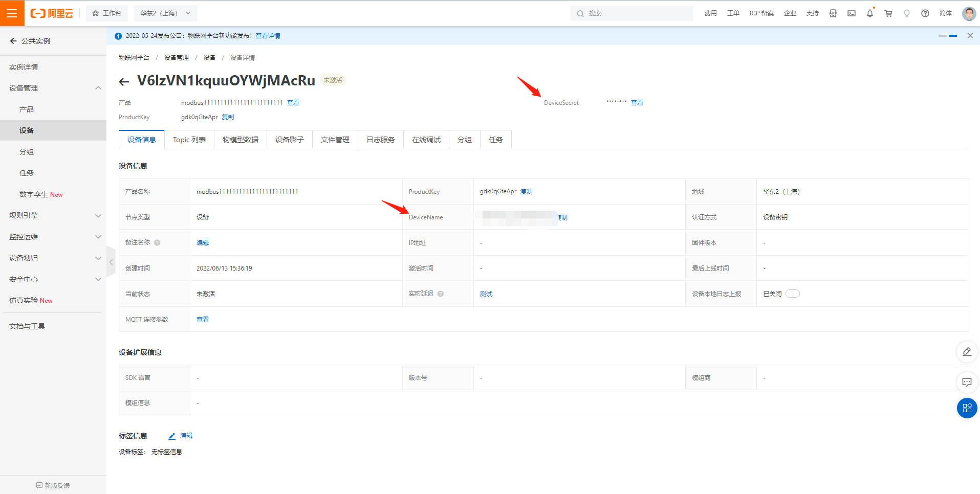This screenshot has height=494, width=980.
Task: Open the 华东2 (上海) region dropdown
Action: pyautogui.click(x=165, y=13)
